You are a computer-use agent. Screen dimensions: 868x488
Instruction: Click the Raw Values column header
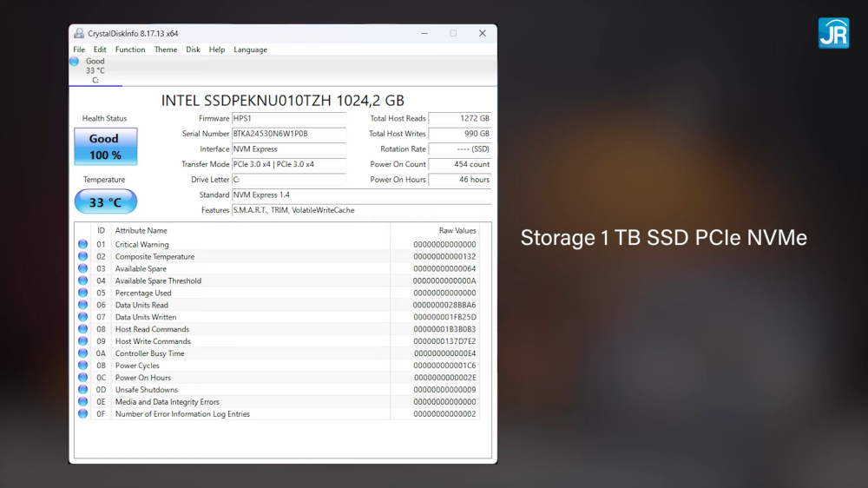[457, 231]
